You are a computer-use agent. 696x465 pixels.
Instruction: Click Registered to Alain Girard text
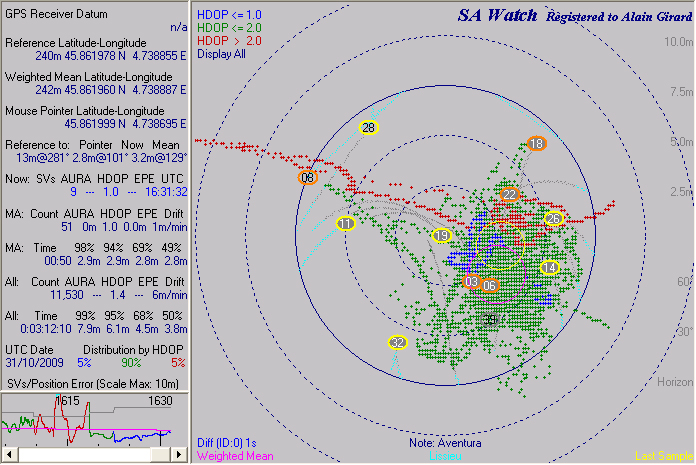(619, 17)
